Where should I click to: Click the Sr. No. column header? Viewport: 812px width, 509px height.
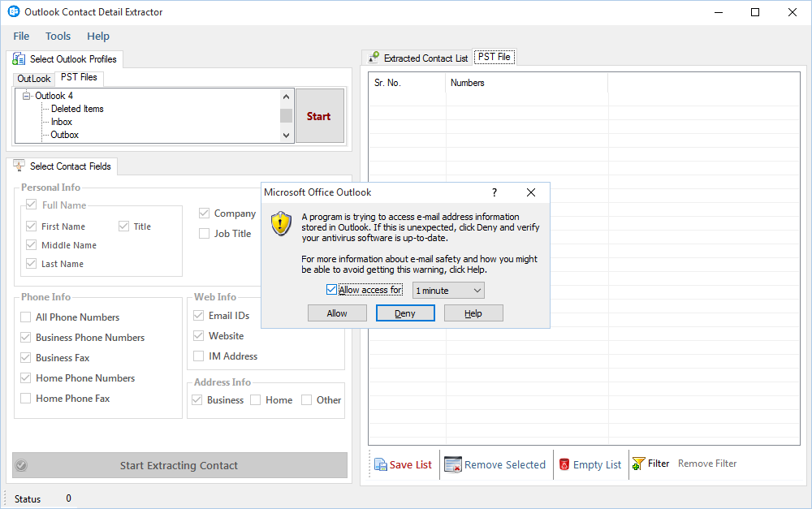click(407, 83)
